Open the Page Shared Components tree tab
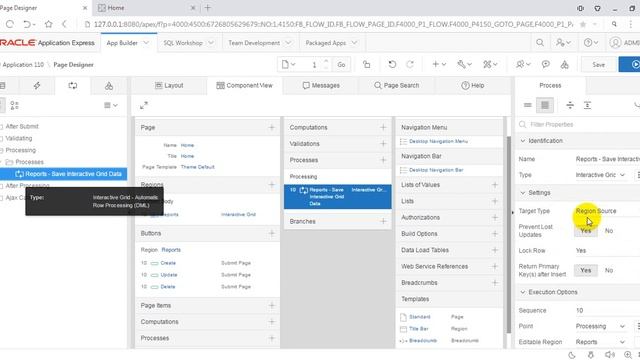 [x=109, y=85]
